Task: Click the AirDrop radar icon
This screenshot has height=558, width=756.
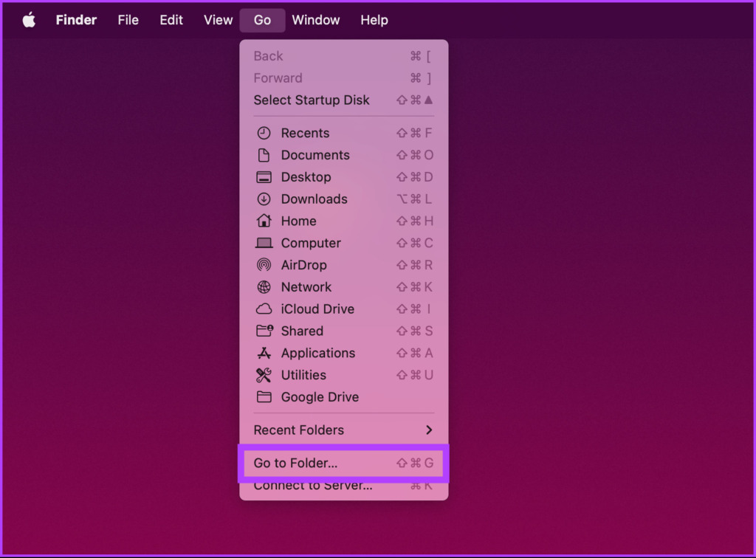Action: tap(264, 265)
